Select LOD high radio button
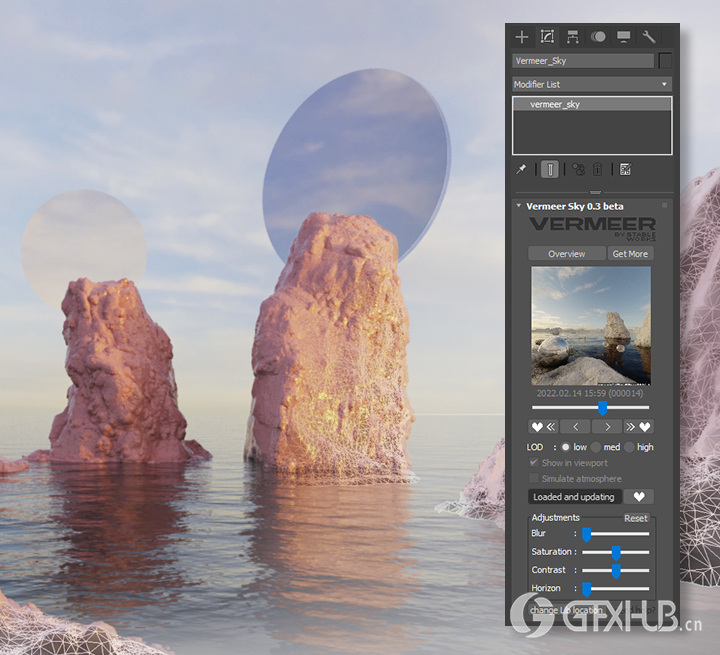The height and width of the screenshot is (655, 720). tap(629, 447)
